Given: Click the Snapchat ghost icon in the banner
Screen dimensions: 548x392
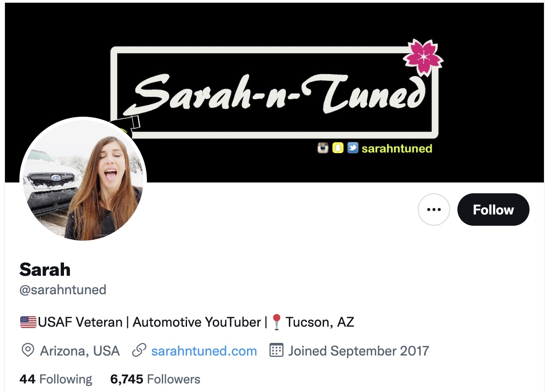Looking at the screenshot, I should [338, 148].
